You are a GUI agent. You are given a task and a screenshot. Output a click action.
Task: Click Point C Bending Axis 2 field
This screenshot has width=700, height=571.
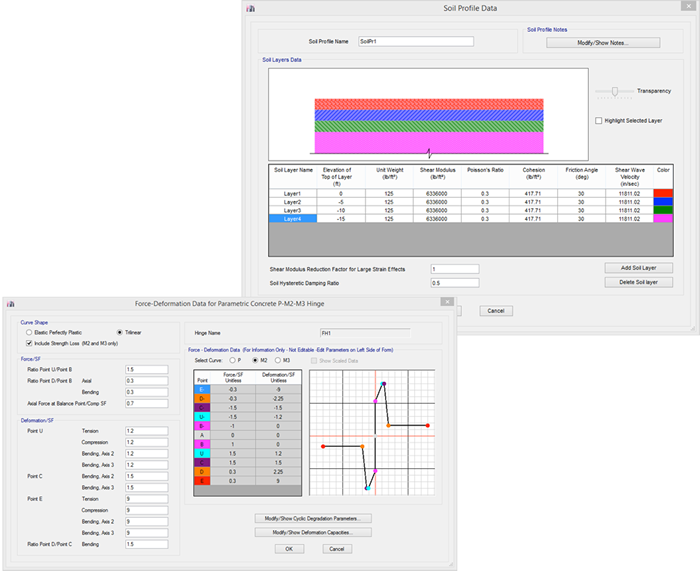tap(147, 476)
